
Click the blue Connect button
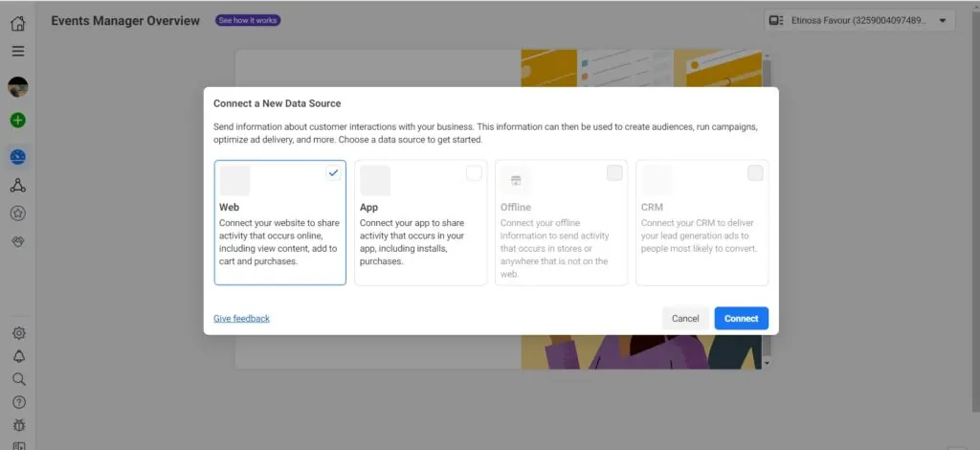(x=742, y=319)
